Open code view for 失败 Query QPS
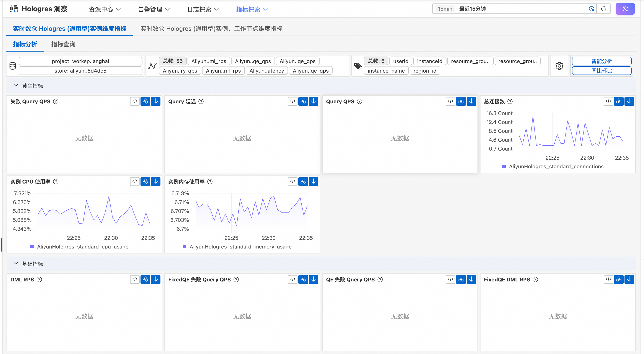This screenshot has width=644, height=354. click(x=135, y=101)
